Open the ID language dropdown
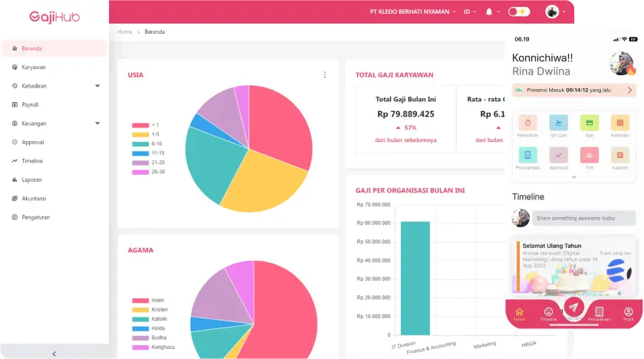 point(470,12)
